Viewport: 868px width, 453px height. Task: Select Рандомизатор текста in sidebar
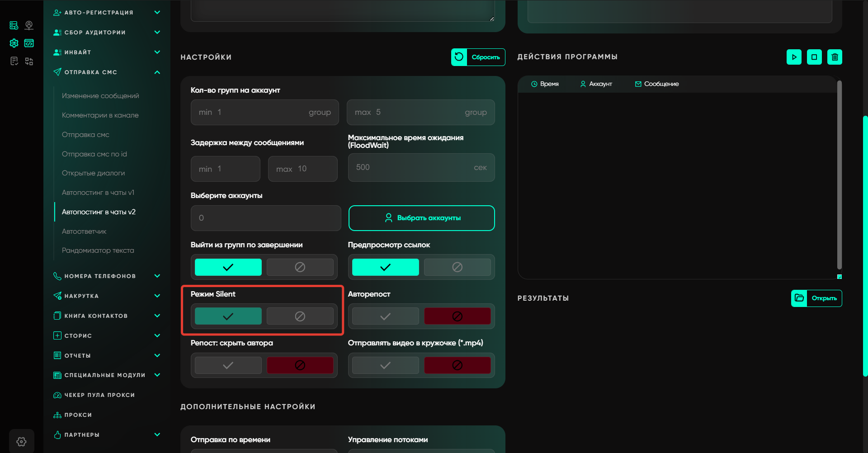pos(98,250)
